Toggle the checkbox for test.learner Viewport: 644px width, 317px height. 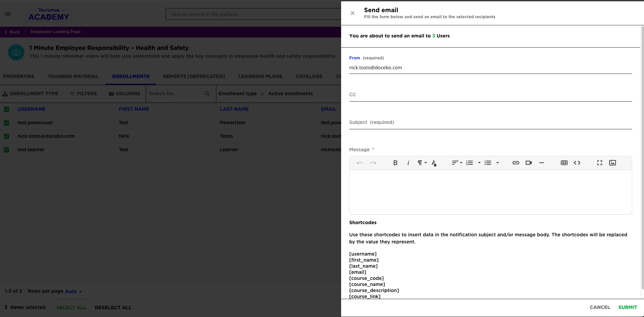tap(6, 150)
